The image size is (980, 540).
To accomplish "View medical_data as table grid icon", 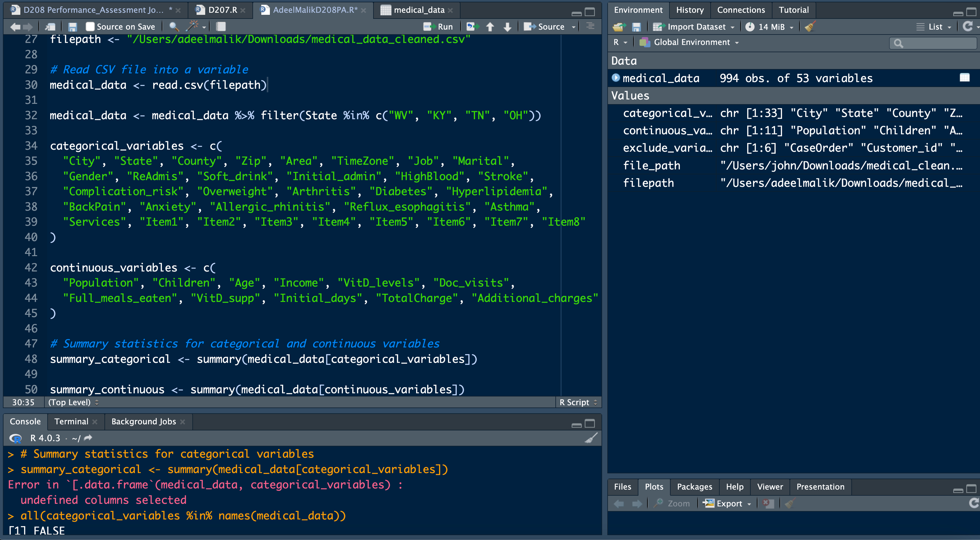I will (964, 78).
